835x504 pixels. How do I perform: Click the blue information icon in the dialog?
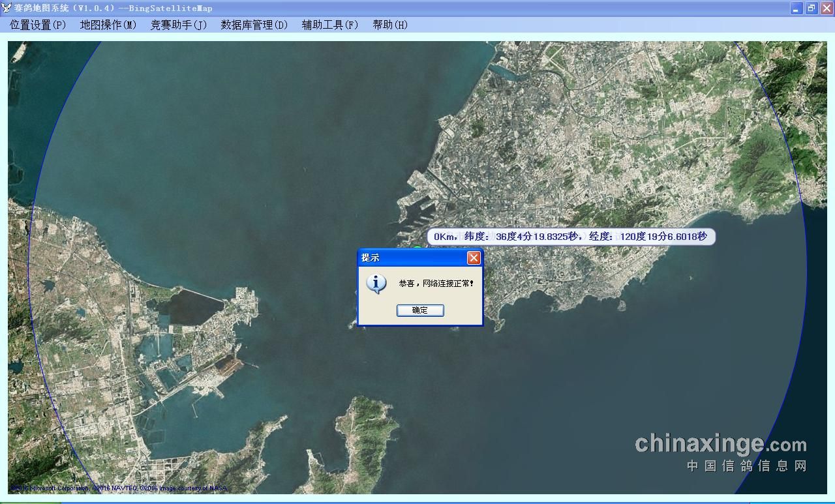376,284
